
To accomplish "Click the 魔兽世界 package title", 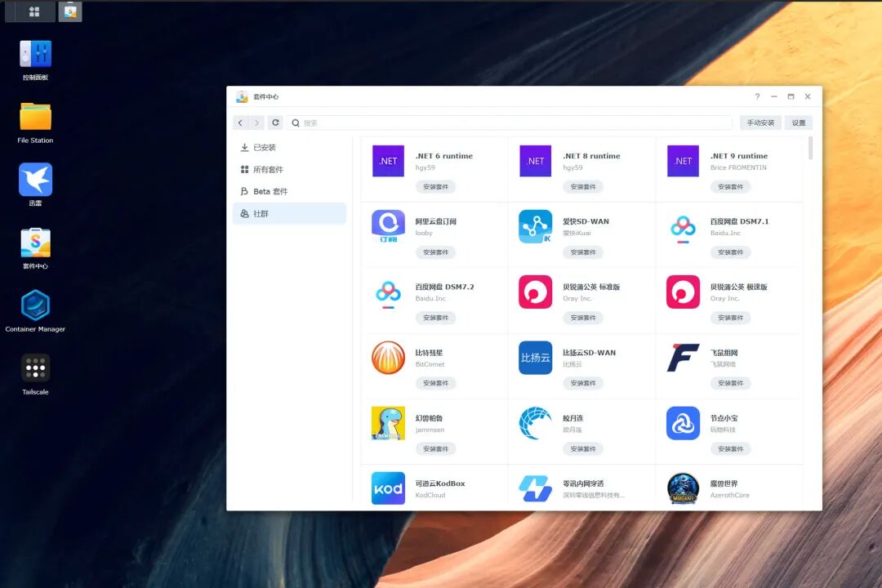I will pos(724,483).
